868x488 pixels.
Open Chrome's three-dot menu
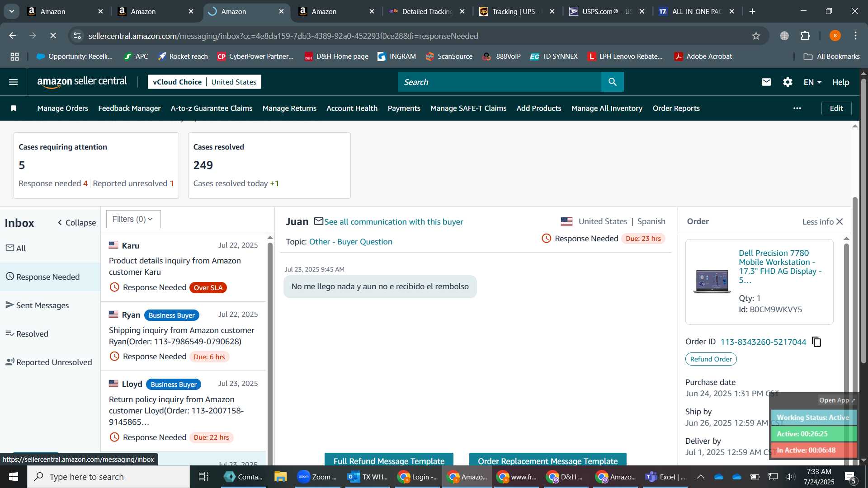click(x=855, y=36)
